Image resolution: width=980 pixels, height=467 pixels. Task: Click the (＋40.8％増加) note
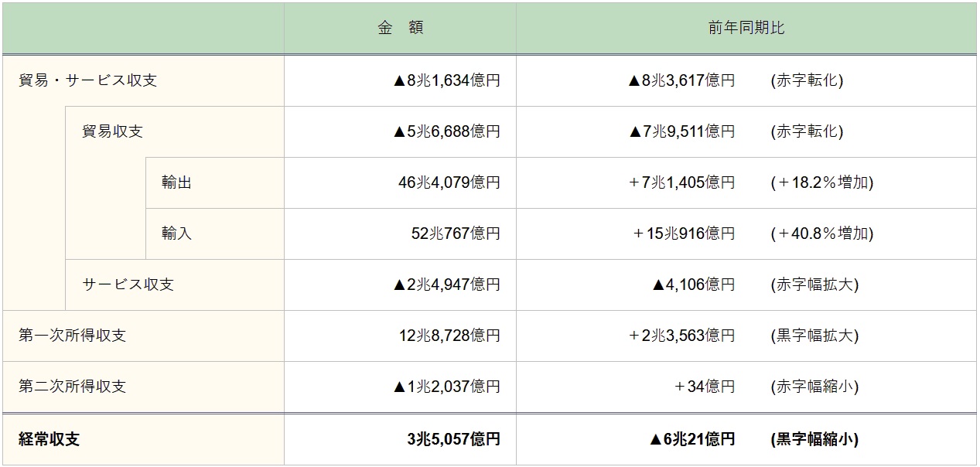(822, 233)
